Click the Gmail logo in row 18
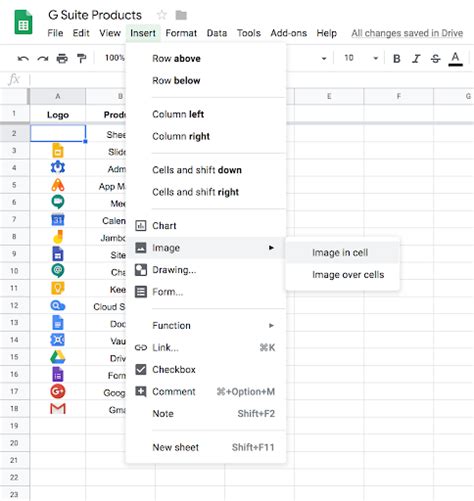 58,409
